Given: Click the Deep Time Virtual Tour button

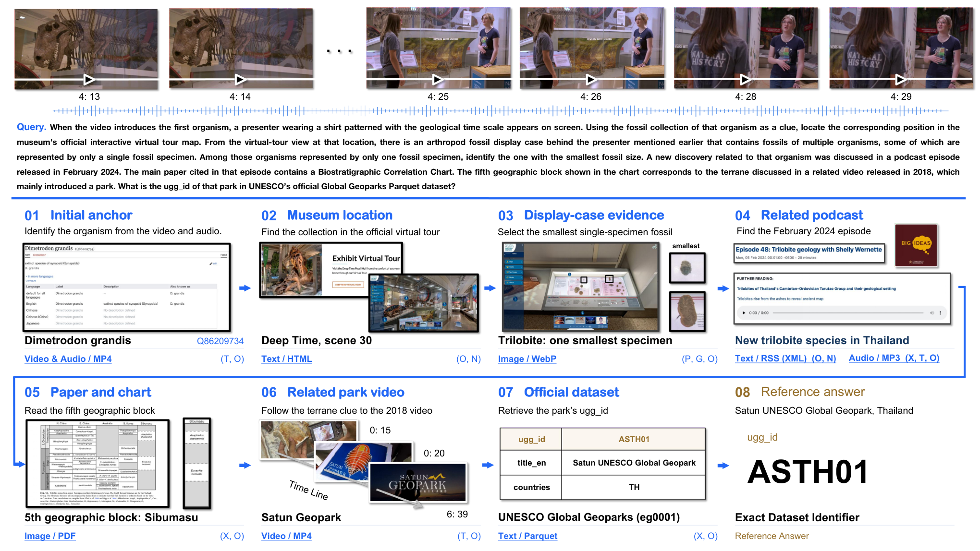Looking at the screenshot, I should pyautogui.click(x=348, y=285).
